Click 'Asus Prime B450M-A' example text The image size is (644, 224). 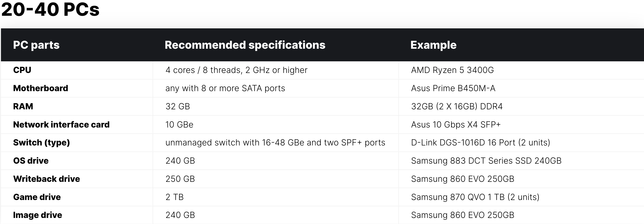453,88
